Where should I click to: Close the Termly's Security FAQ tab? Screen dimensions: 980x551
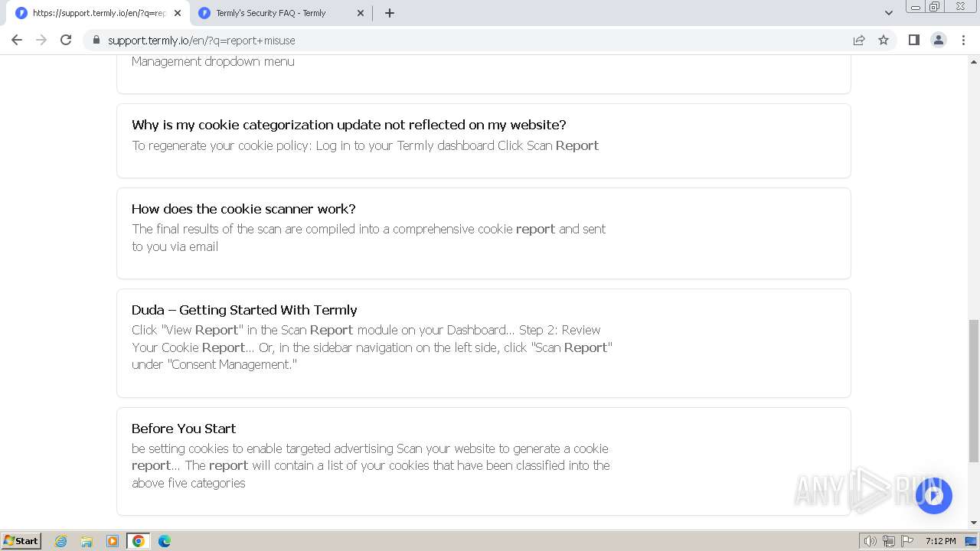tap(361, 13)
